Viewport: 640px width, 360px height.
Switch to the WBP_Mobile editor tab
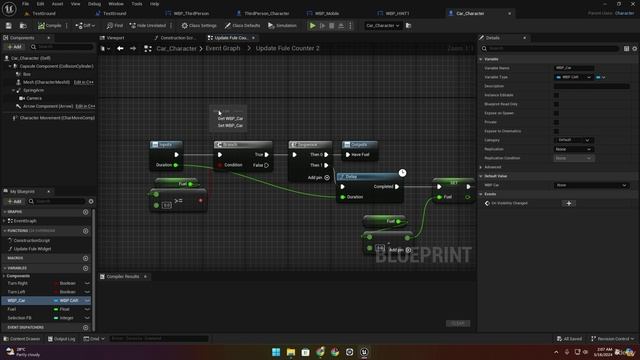(x=327, y=13)
